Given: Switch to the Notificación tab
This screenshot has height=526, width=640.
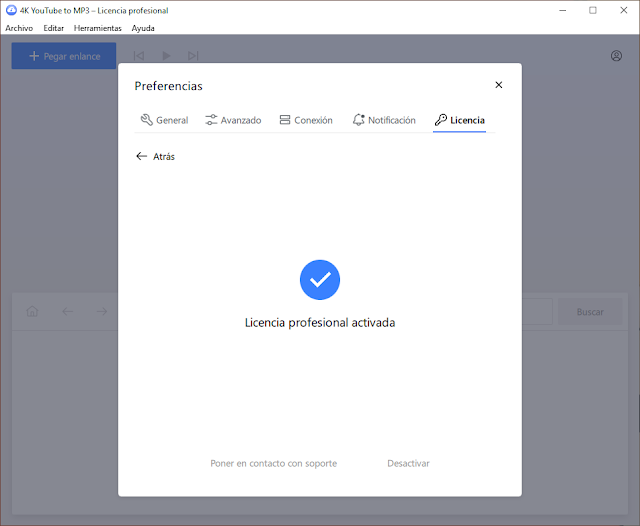Looking at the screenshot, I should coord(384,120).
